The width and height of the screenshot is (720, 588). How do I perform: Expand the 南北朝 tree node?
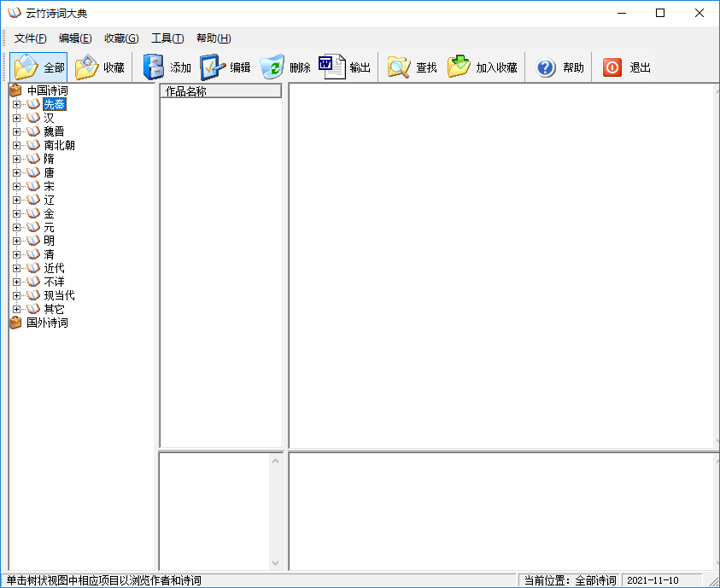point(16,145)
